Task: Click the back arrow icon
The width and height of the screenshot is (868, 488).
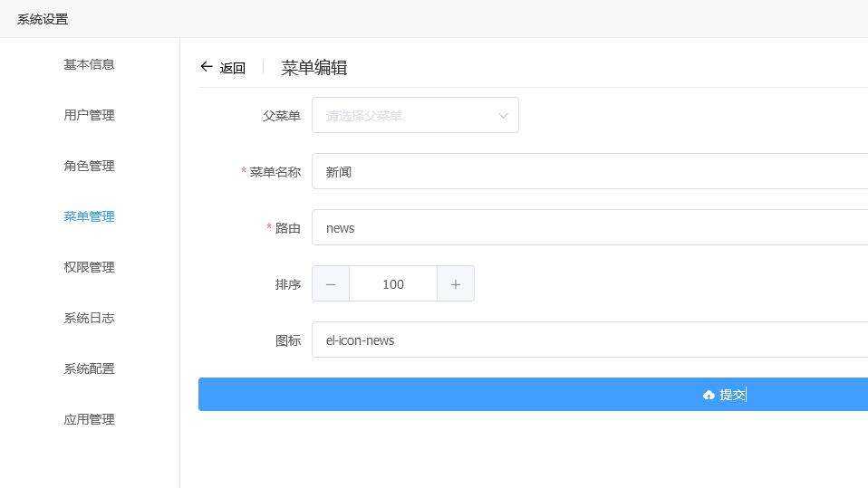Action: 207,67
